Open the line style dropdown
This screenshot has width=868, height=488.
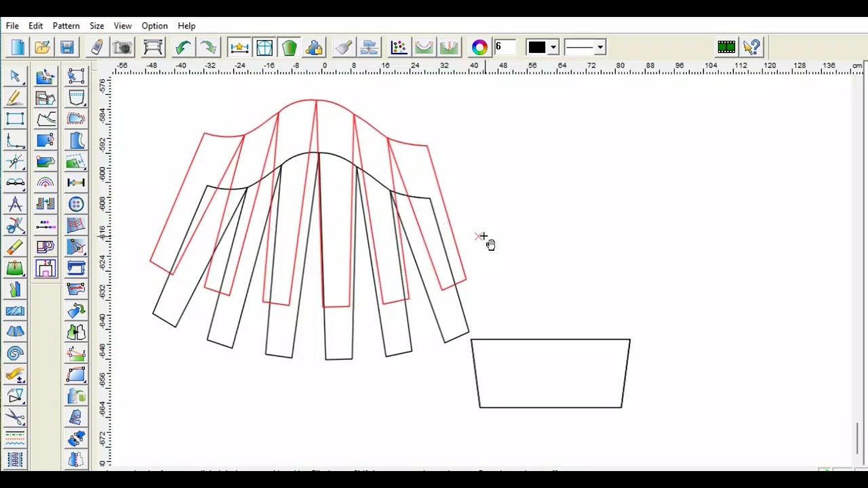(x=600, y=47)
